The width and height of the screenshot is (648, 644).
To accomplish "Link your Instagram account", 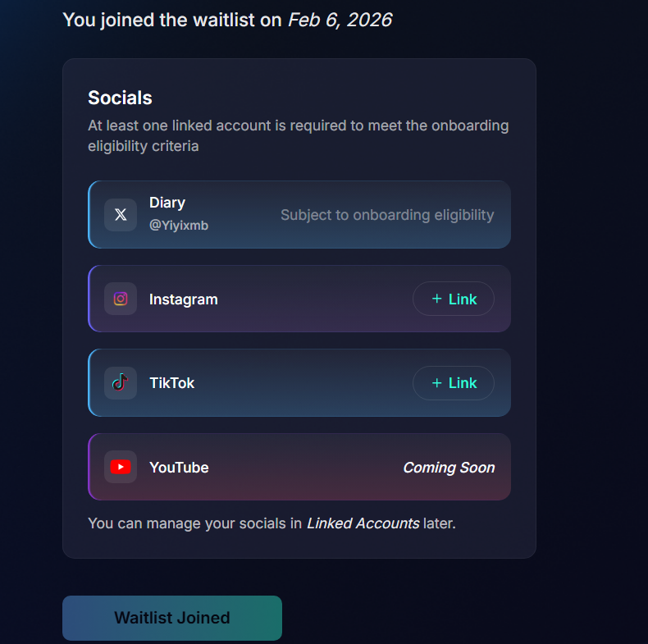I will pyautogui.click(x=454, y=299).
